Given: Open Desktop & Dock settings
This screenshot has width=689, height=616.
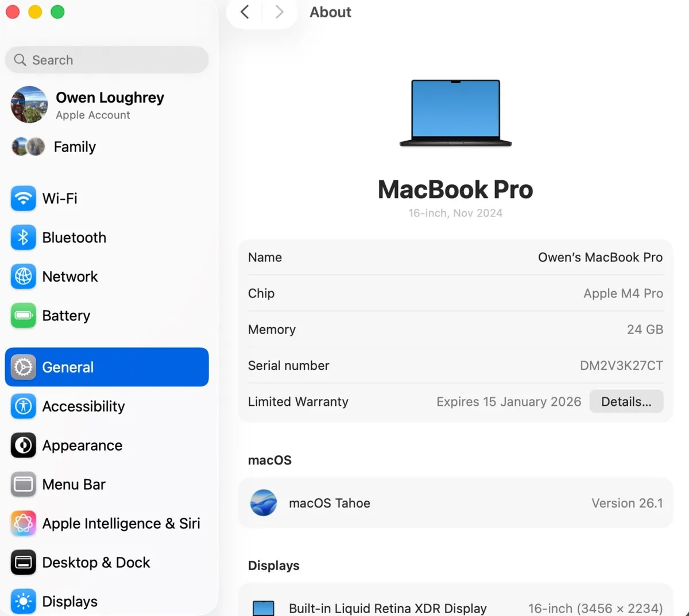Looking at the screenshot, I should [95, 562].
